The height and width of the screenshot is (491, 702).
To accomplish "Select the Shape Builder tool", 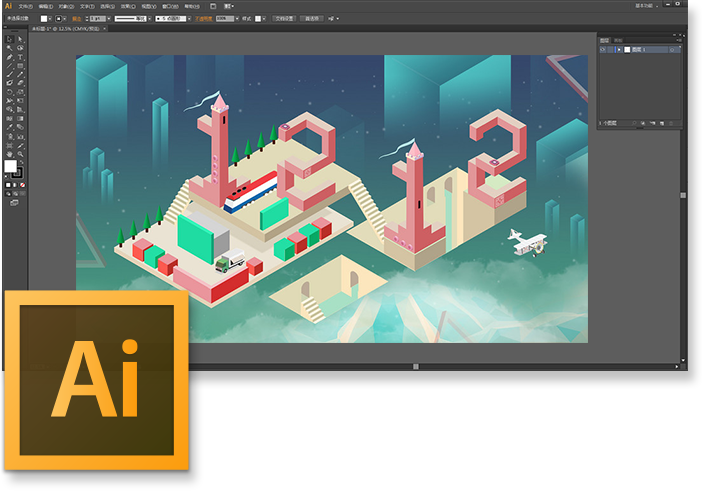I will coord(9,109).
